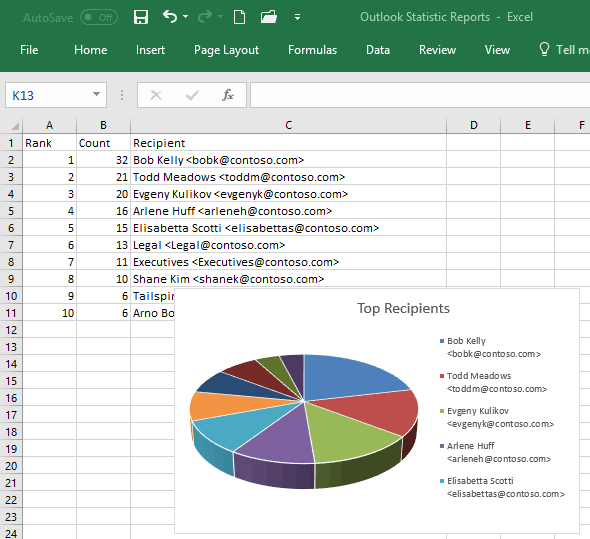Viewport: 590px width, 539px height.
Task: Click the Recipient header cell
Action: click(x=288, y=143)
